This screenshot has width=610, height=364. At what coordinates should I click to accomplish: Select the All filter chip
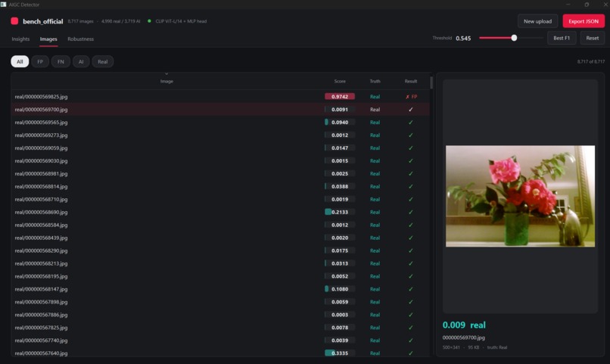(20, 61)
